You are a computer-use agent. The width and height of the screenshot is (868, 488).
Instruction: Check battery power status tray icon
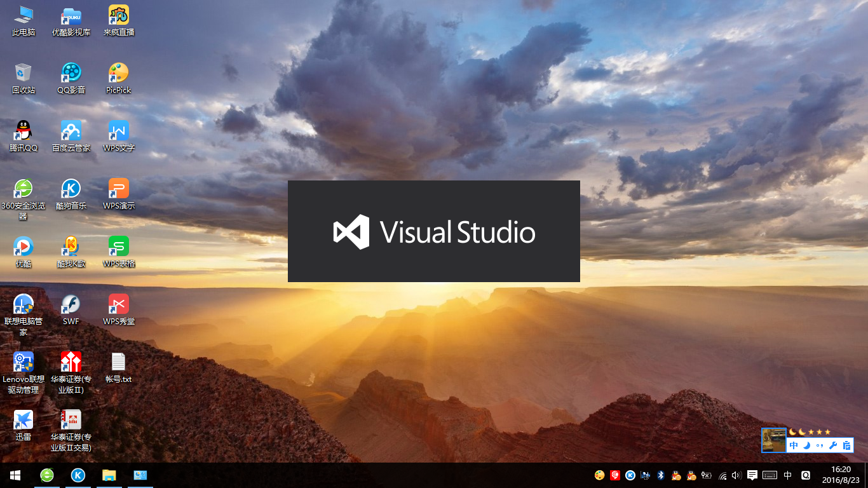pos(707,475)
